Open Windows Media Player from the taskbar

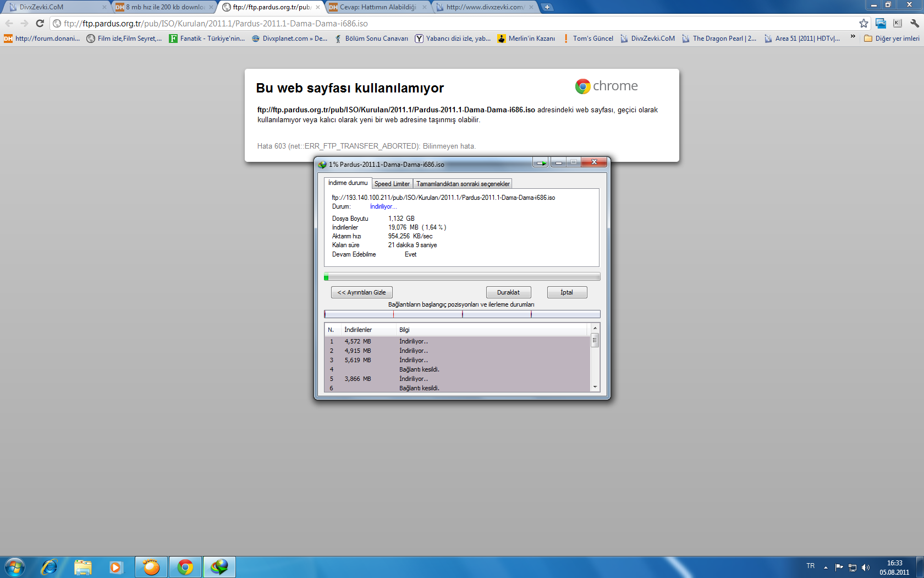tap(116, 567)
